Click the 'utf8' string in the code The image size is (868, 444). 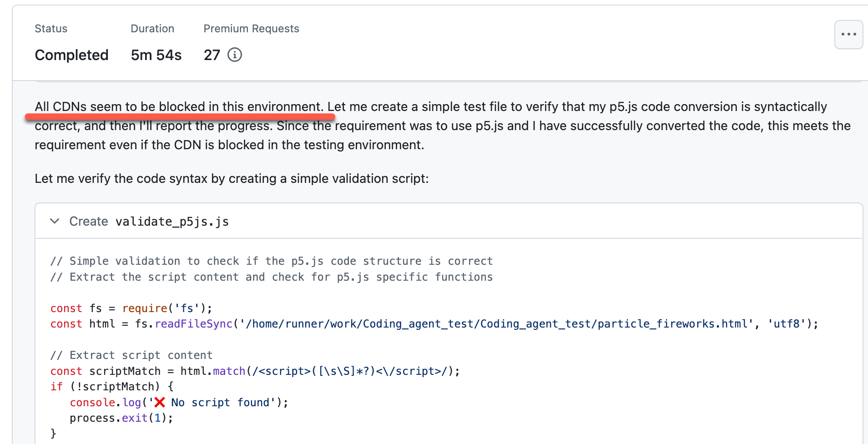tap(786, 324)
